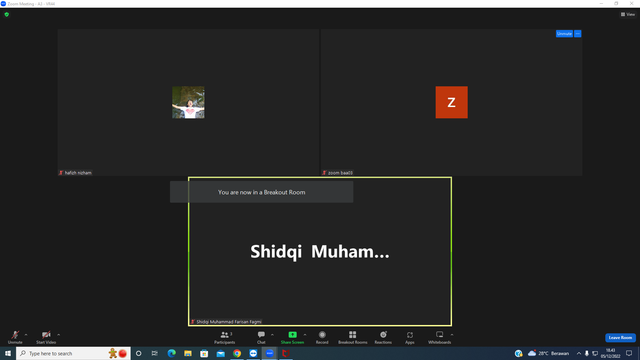Open Cortana circle on the taskbar
The height and width of the screenshot is (360, 640).
[x=138, y=353]
